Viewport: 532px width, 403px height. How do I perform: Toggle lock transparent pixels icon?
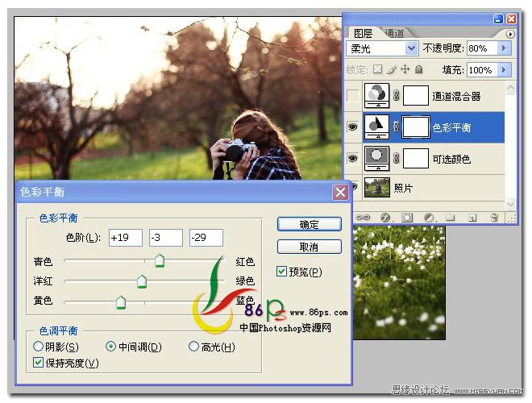pos(377,69)
